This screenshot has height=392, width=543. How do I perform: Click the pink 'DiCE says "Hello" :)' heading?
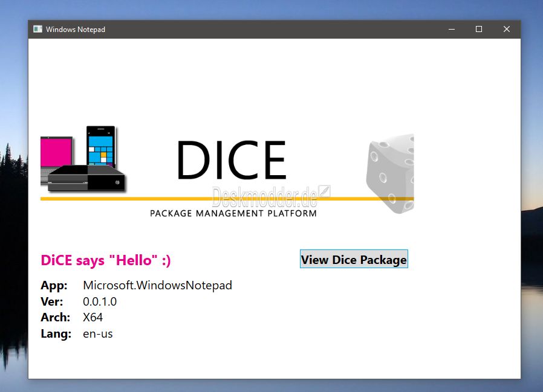point(106,260)
